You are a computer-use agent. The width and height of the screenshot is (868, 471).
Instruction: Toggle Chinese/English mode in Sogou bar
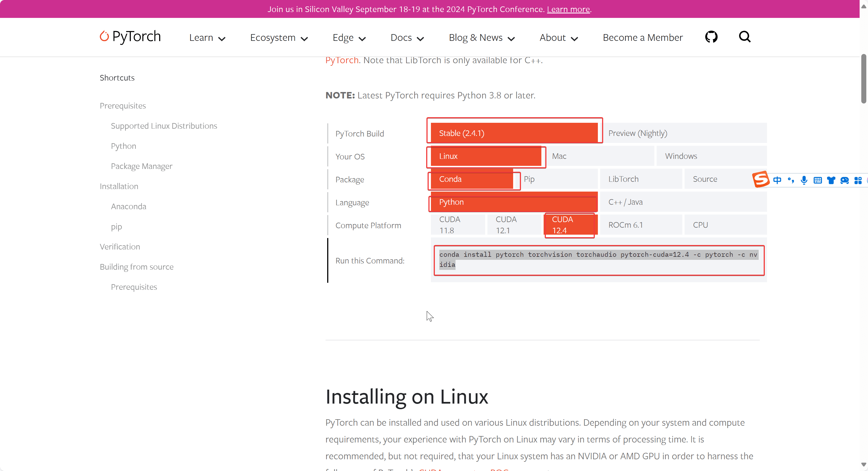tap(777, 180)
